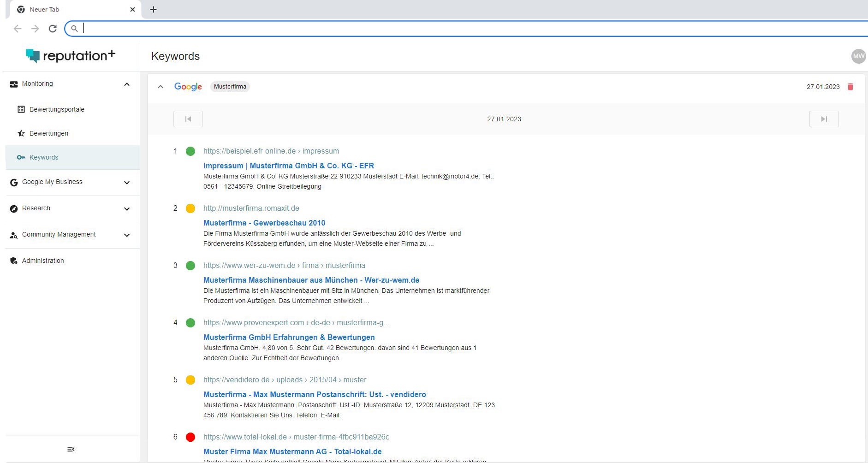868x463 pixels.
Task: Open the MW user avatar menu
Action: coord(858,56)
